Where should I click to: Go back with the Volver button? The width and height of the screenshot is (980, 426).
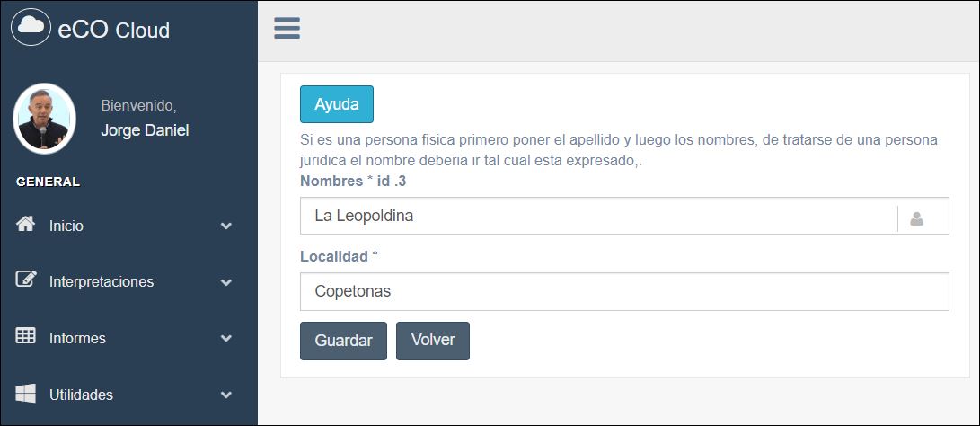(x=432, y=341)
